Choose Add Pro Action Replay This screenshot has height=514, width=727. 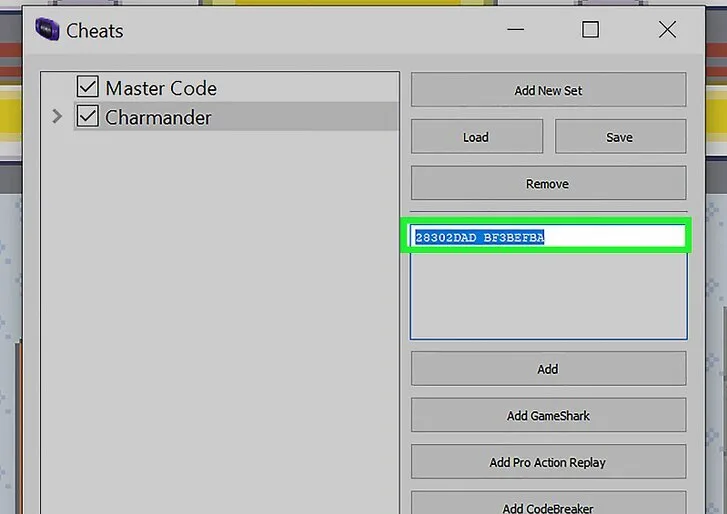pyautogui.click(x=547, y=462)
